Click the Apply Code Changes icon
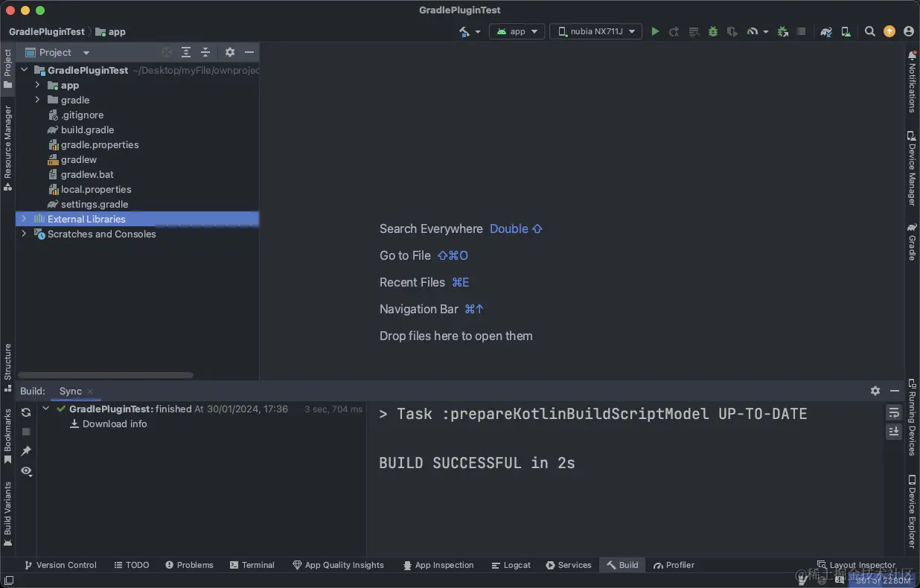This screenshot has width=920, height=588. click(x=694, y=31)
